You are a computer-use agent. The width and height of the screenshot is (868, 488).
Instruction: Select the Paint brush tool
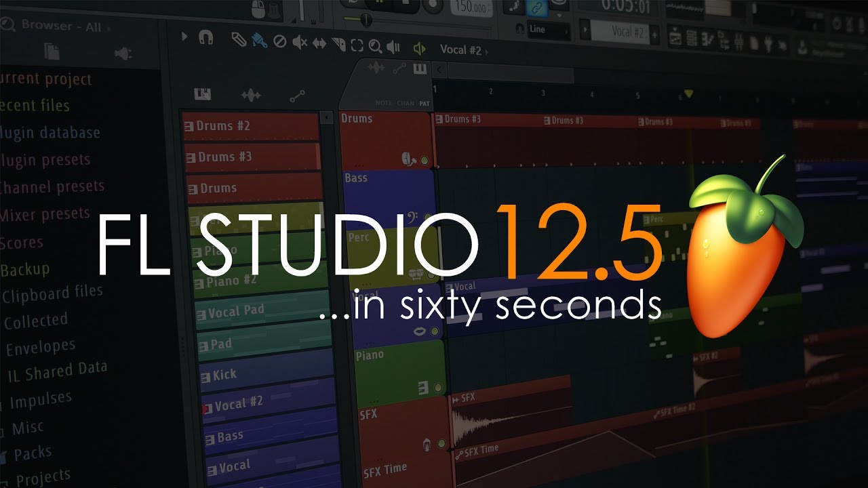click(258, 41)
